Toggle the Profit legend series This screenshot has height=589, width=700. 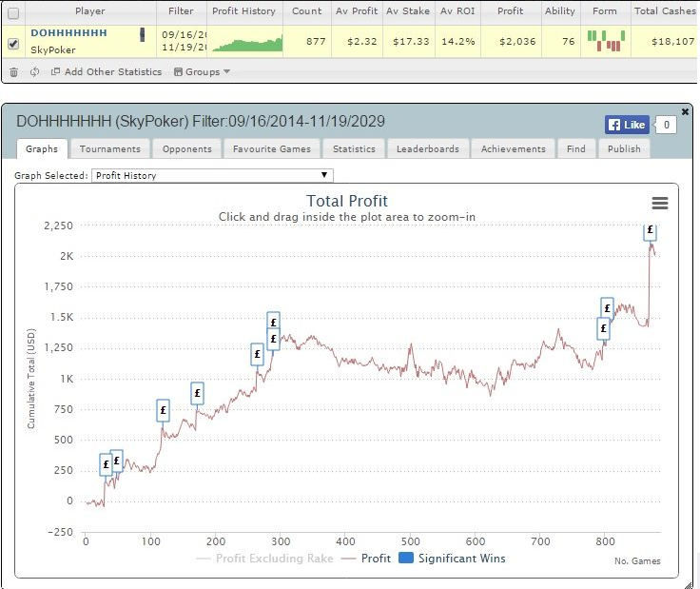[366, 559]
